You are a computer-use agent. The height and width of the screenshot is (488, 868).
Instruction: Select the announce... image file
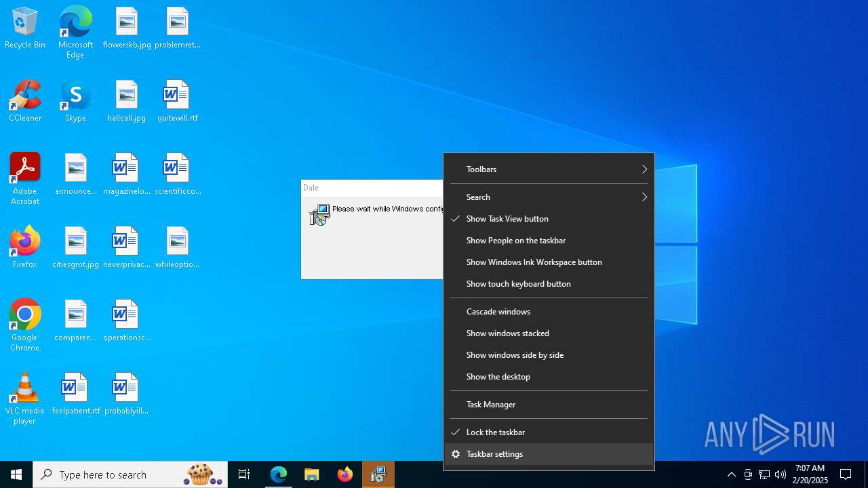(x=75, y=175)
